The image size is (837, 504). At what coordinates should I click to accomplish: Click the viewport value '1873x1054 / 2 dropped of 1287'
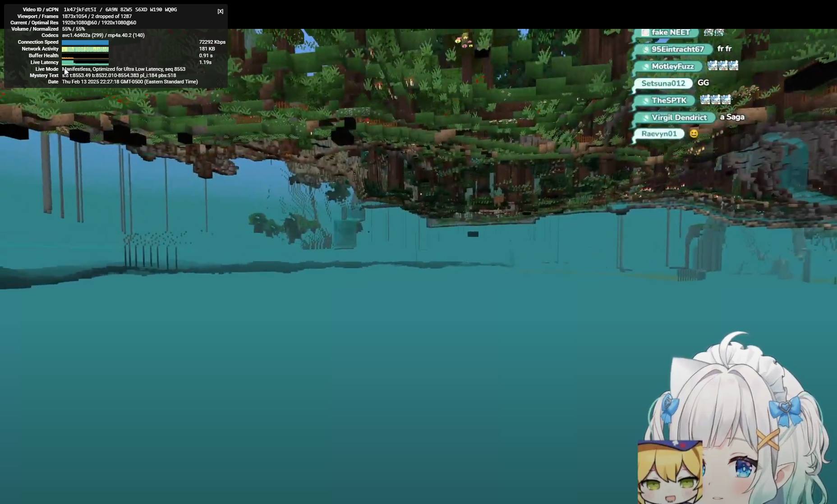97,16
